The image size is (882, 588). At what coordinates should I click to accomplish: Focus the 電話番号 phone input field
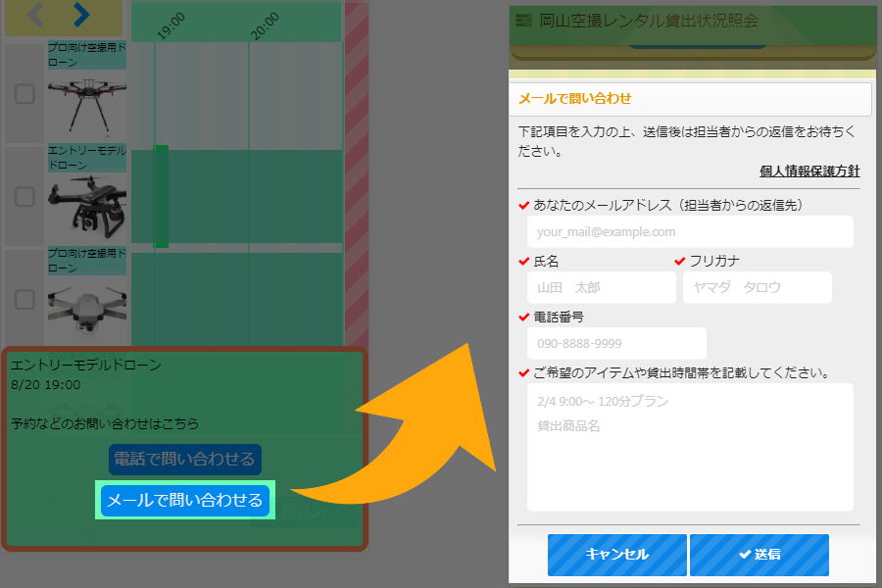tap(616, 343)
